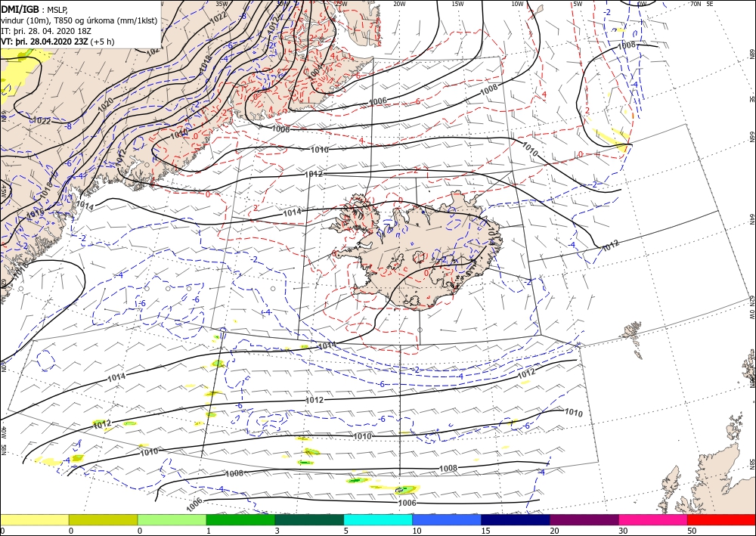Click the legend scale value '50'
Image resolution: width=756 pixels, height=536 pixels.
(692, 531)
